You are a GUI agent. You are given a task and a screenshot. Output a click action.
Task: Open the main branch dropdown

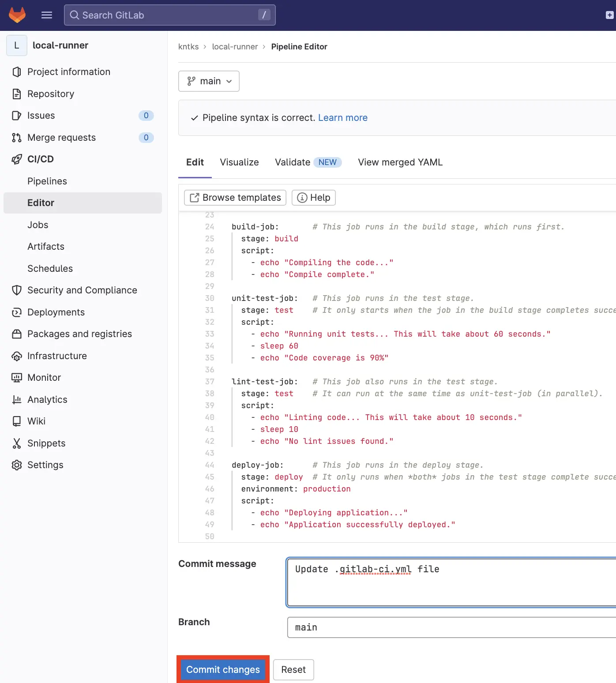(209, 81)
